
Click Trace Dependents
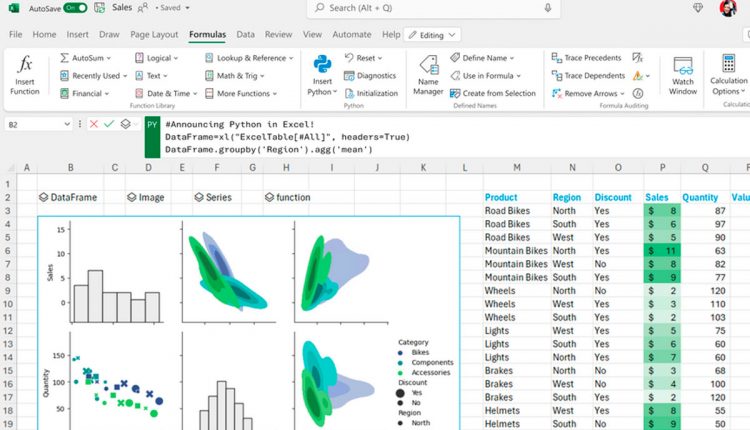point(588,76)
